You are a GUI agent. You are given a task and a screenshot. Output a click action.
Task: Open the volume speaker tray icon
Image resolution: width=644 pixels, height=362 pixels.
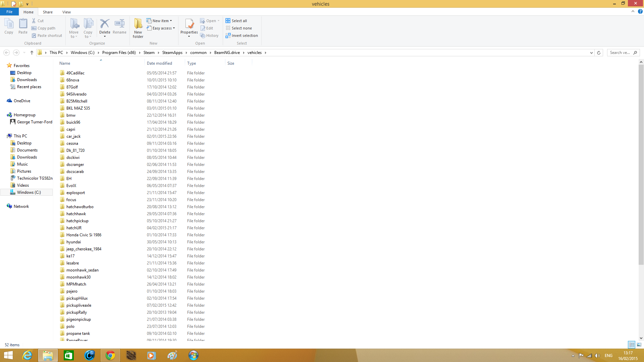[x=597, y=356]
